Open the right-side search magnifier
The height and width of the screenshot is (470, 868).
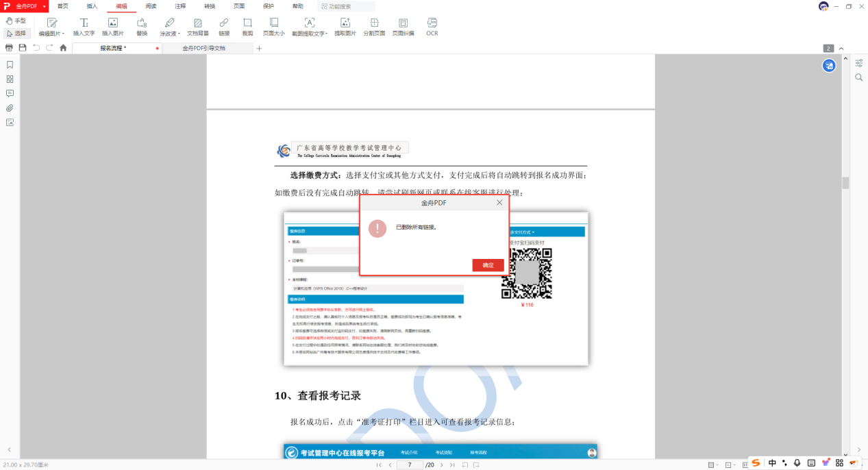pyautogui.click(x=858, y=77)
